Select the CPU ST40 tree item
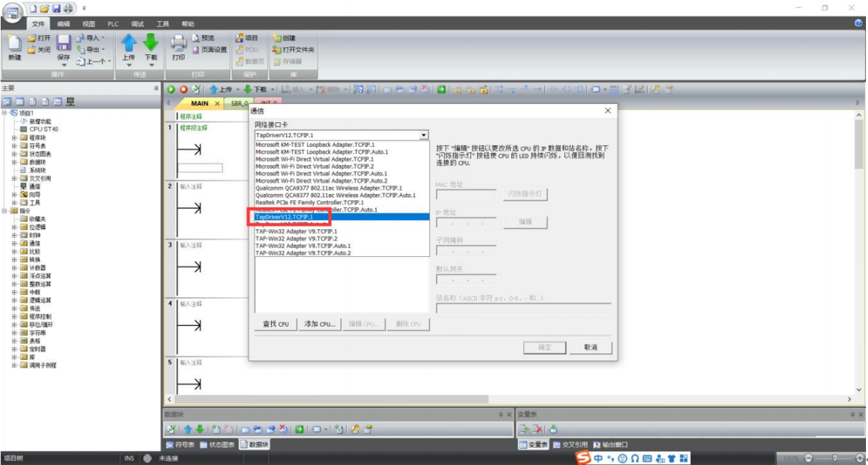868x465 pixels. 39,129
